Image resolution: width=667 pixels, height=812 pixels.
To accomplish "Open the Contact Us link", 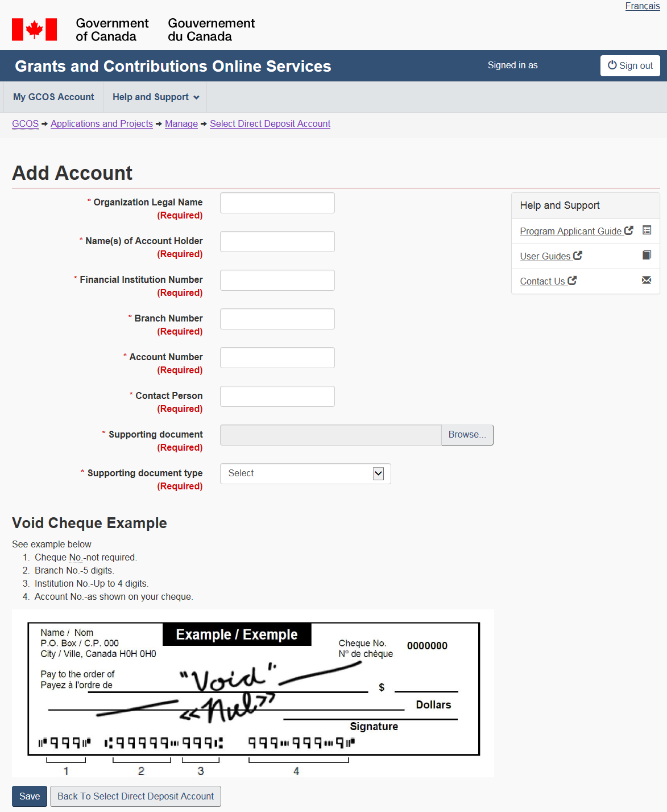I will [543, 281].
